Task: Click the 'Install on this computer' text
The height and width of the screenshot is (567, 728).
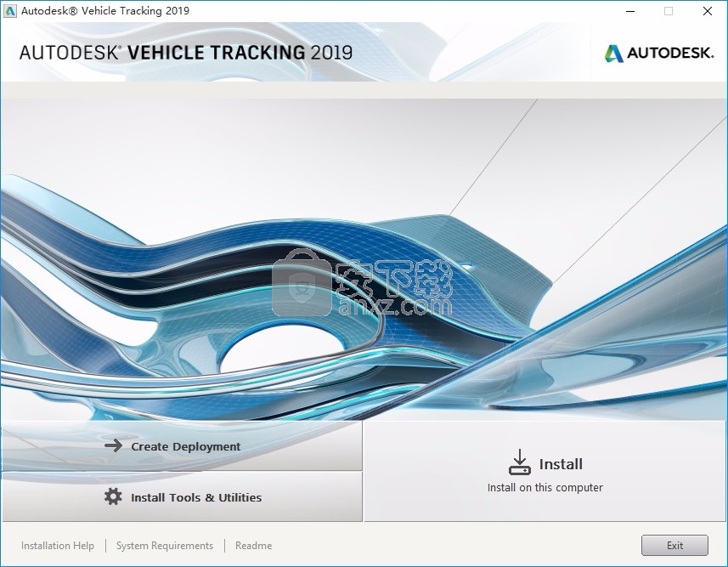Action: click(545, 488)
